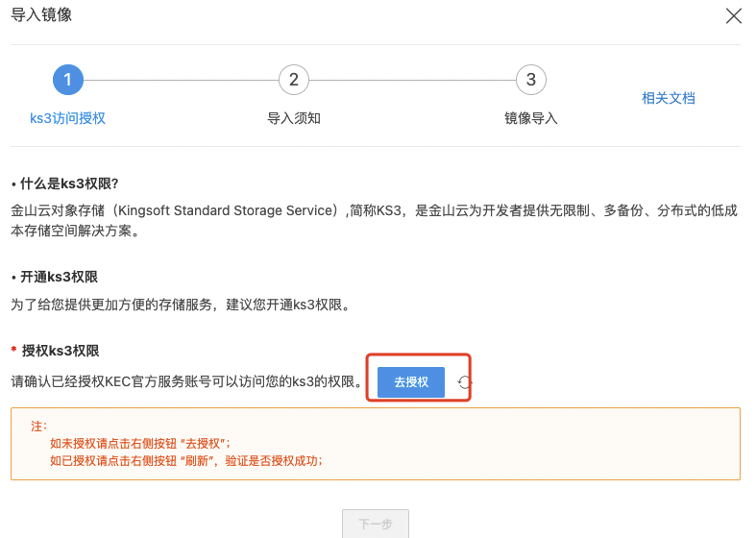This screenshot has width=756, height=538.
Task: Click the 开通ks3权限 heading
Action: click(59, 277)
